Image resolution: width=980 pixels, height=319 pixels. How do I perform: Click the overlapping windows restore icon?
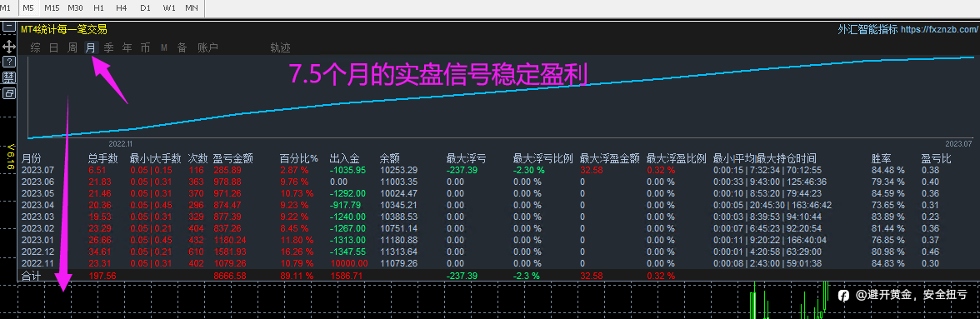click(8, 93)
